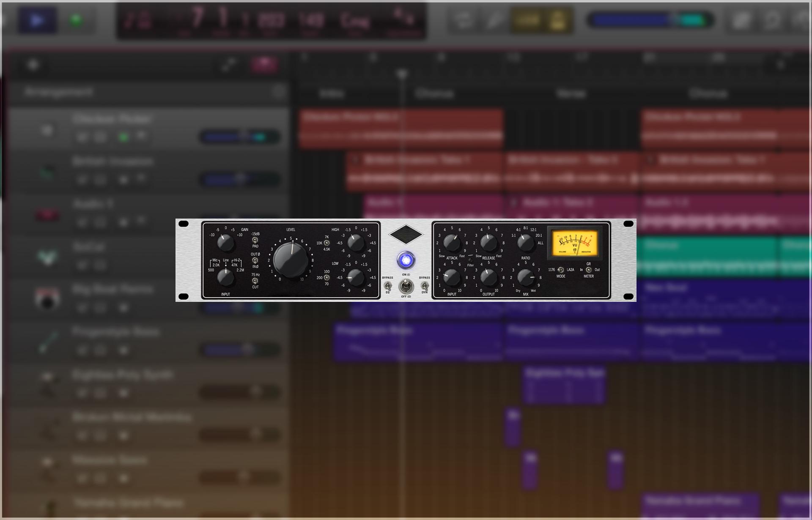The image size is (812, 520).
Task: Click the 1:1 label on the RATIO dial
Action: [x=513, y=235]
